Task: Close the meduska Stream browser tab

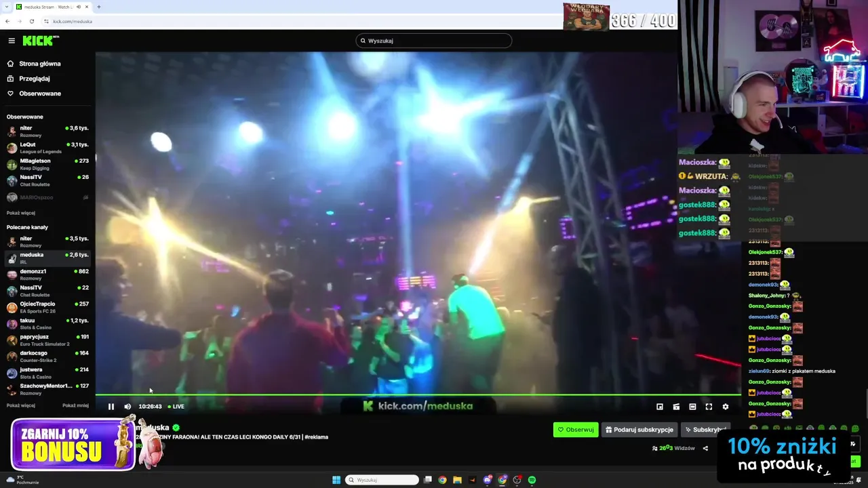Action: tap(88, 7)
